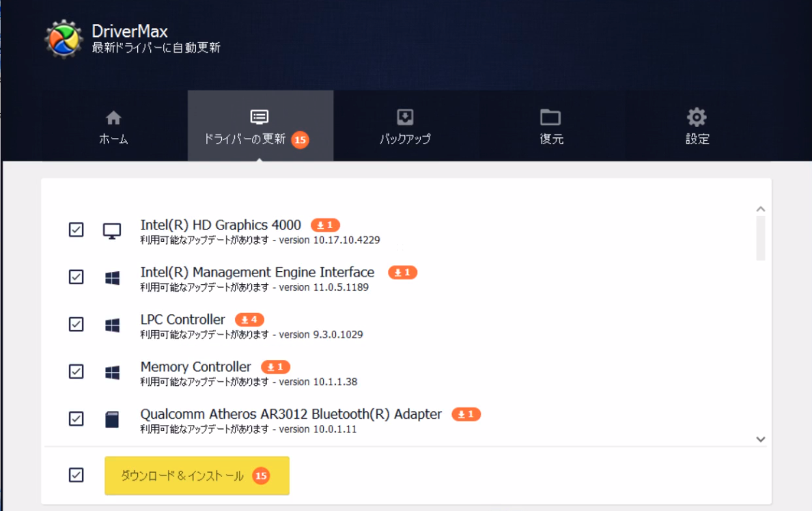Image resolution: width=812 pixels, height=511 pixels.
Task: Click the 15 badge on the download button
Action: click(261, 475)
